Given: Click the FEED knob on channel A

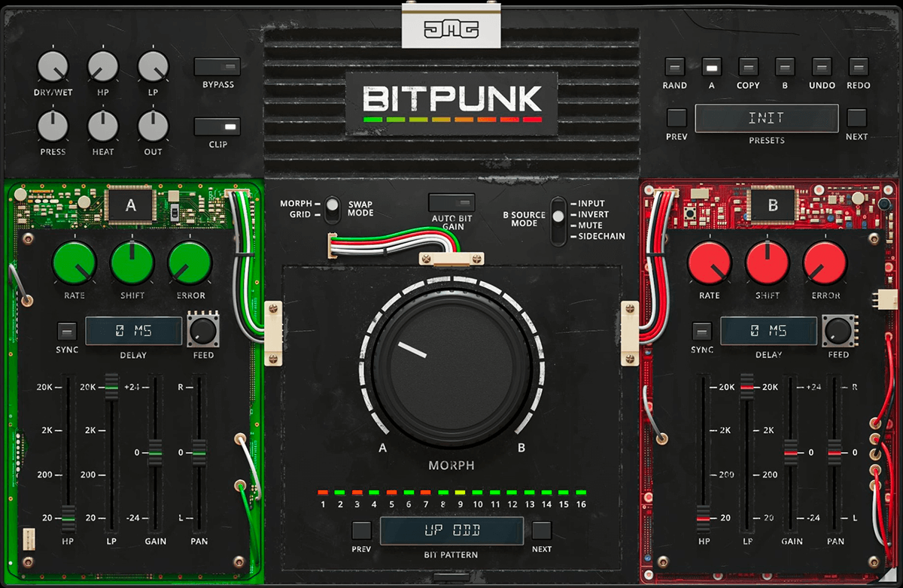Looking at the screenshot, I should point(202,331).
